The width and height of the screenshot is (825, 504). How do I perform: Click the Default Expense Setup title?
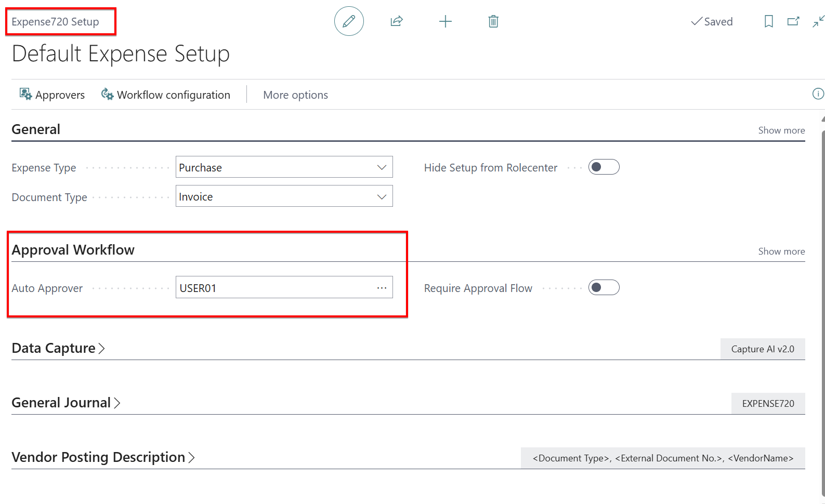(121, 54)
